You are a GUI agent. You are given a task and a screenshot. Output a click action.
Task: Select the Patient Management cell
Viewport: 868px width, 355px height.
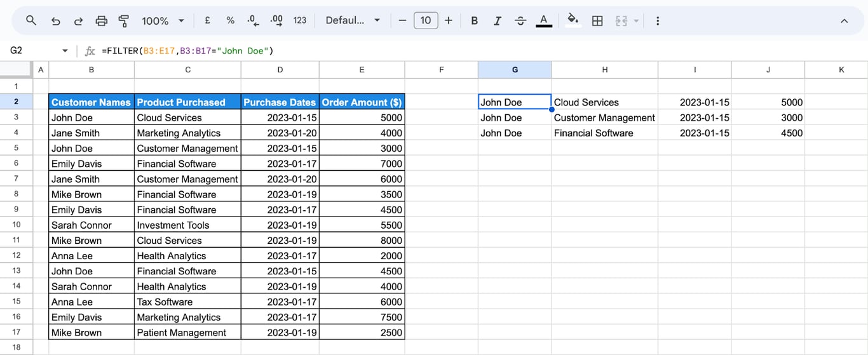tap(187, 333)
